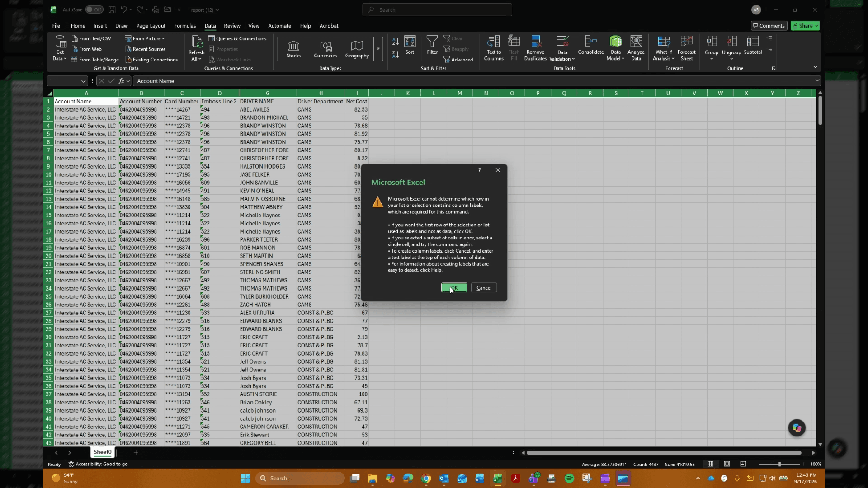Switch to Page Layout view

[x=726, y=464]
